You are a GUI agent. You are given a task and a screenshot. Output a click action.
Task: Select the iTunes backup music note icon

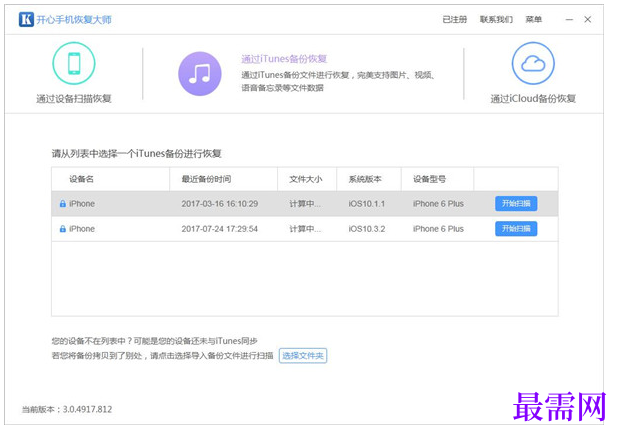click(200, 74)
